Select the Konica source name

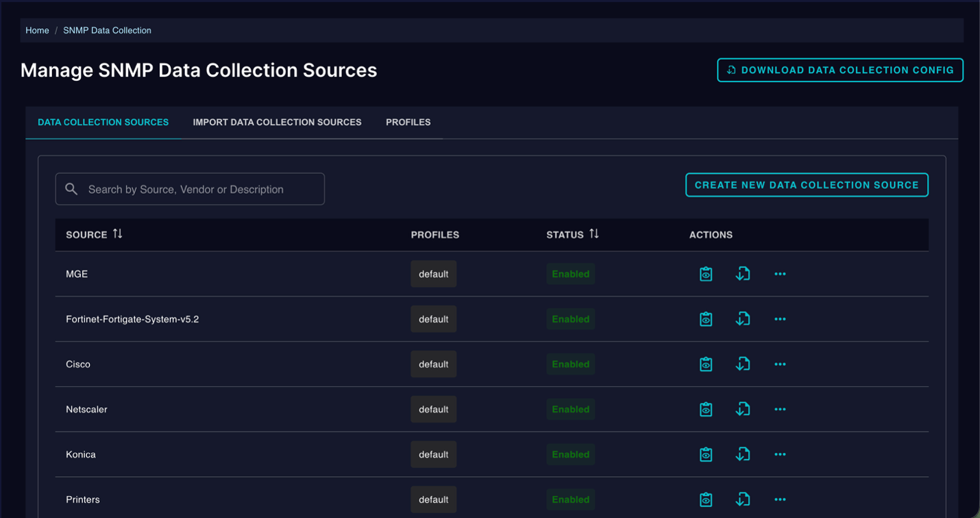(81, 455)
